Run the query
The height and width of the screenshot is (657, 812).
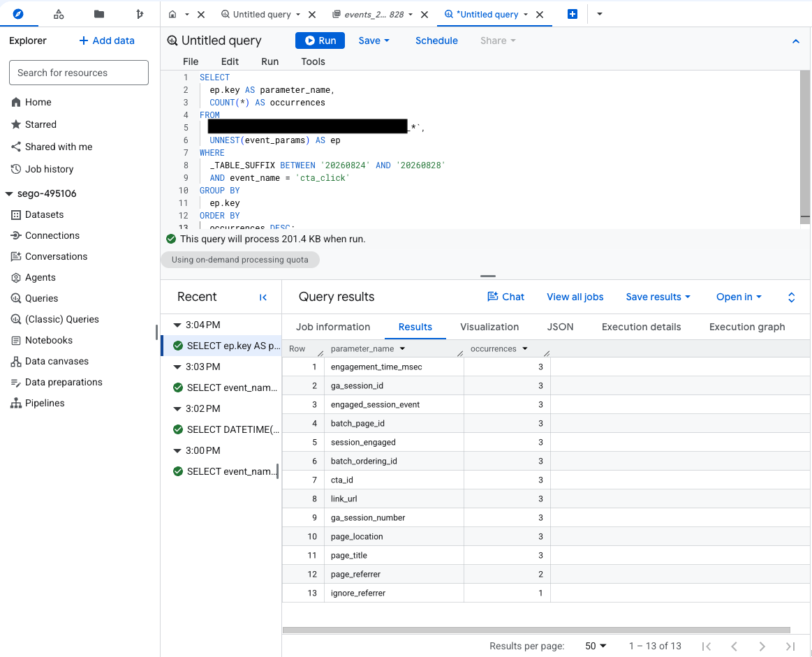pos(320,40)
